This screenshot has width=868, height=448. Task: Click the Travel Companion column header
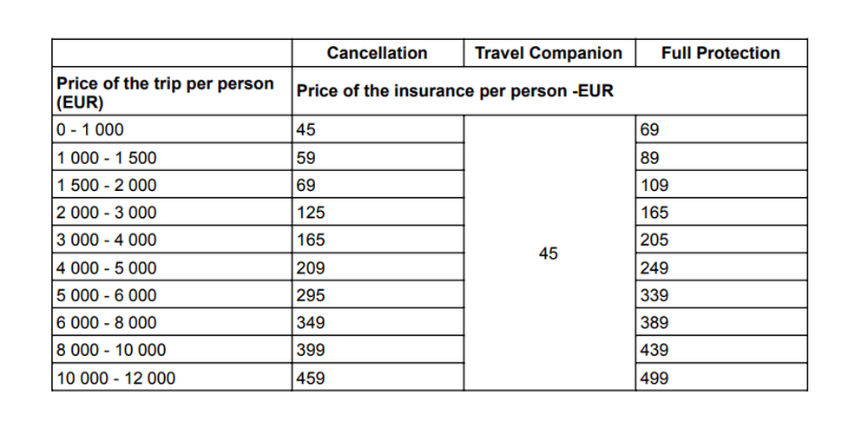[549, 53]
